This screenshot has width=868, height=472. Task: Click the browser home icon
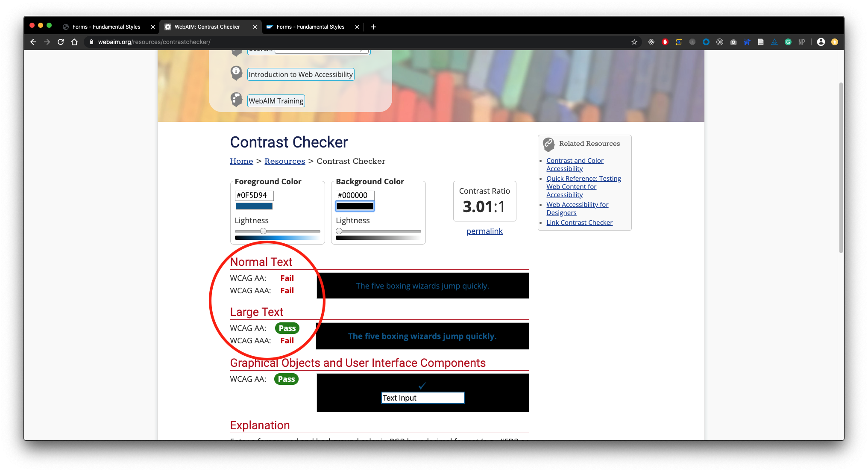tap(75, 42)
